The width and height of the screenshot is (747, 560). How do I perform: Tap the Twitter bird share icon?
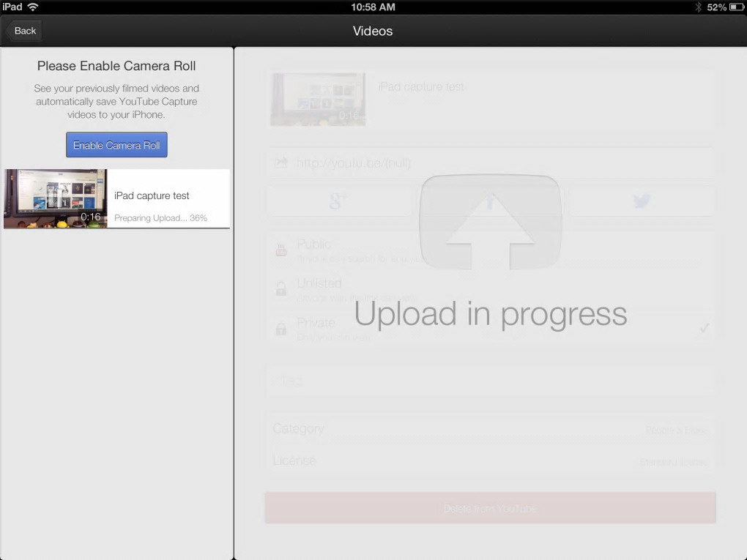pos(642,201)
